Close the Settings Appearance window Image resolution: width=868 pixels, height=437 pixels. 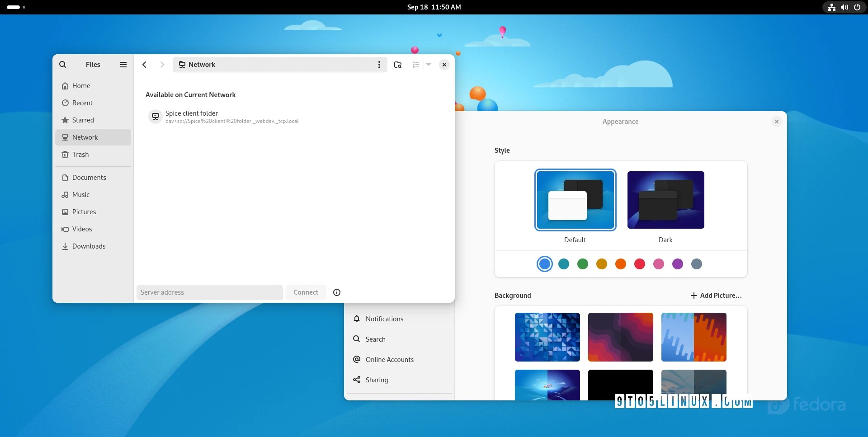click(777, 122)
